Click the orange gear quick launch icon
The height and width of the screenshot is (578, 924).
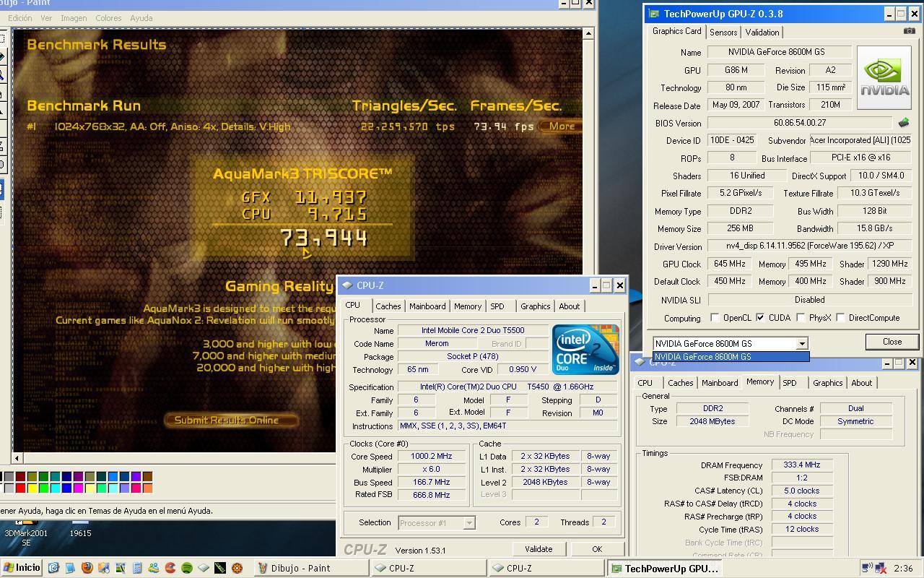pos(237,568)
